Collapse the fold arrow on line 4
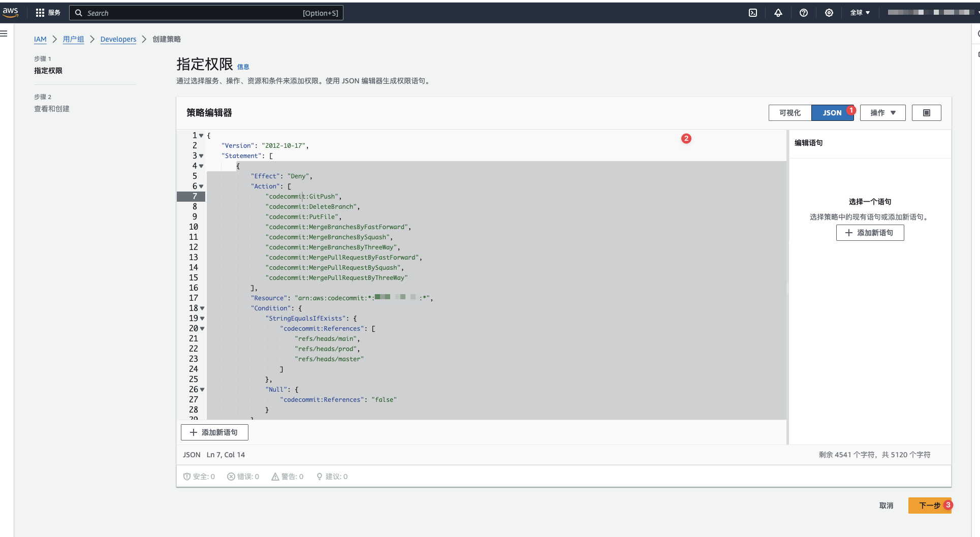The image size is (980, 537). click(201, 166)
